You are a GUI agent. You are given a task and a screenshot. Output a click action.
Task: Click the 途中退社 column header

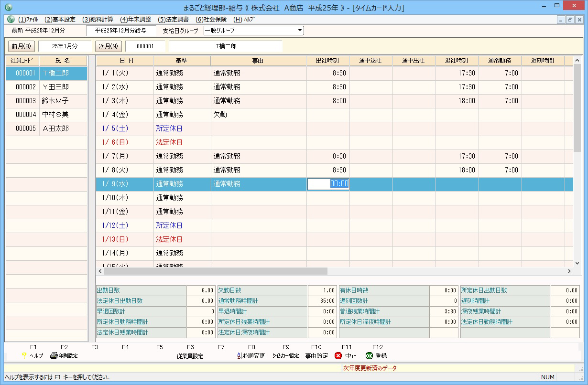[x=371, y=61]
